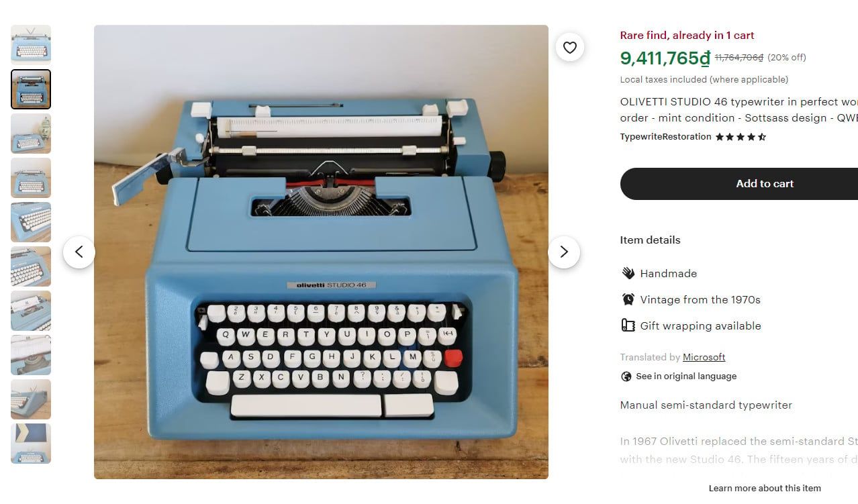The height and width of the screenshot is (504, 858).
Task: Click the Handmade hand icon
Action: coord(628,273)
